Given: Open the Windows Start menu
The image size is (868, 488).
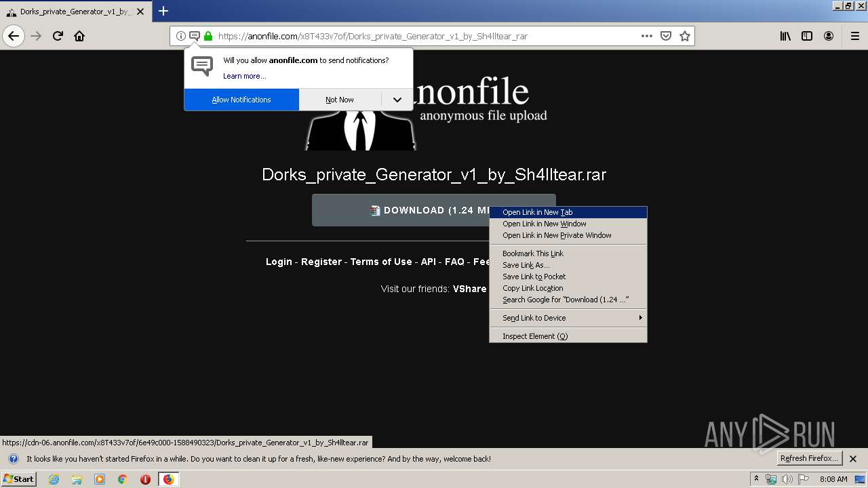Looking at the screenshot, I should click(x=19, y=479).
